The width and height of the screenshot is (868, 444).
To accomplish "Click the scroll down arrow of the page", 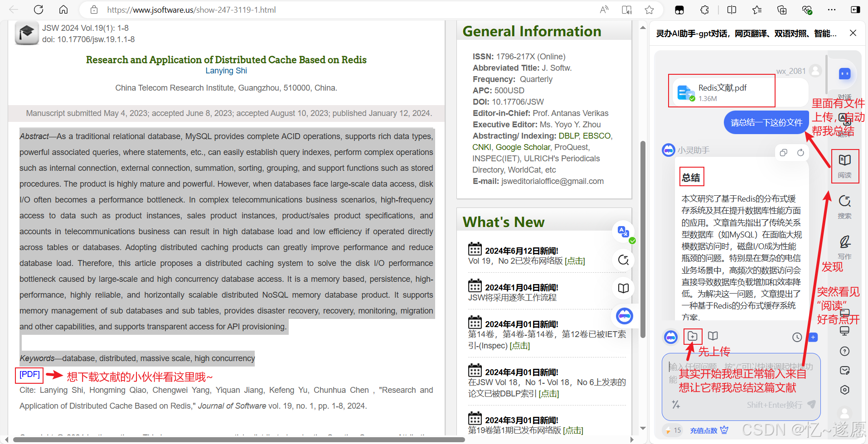I will [643, 428].
